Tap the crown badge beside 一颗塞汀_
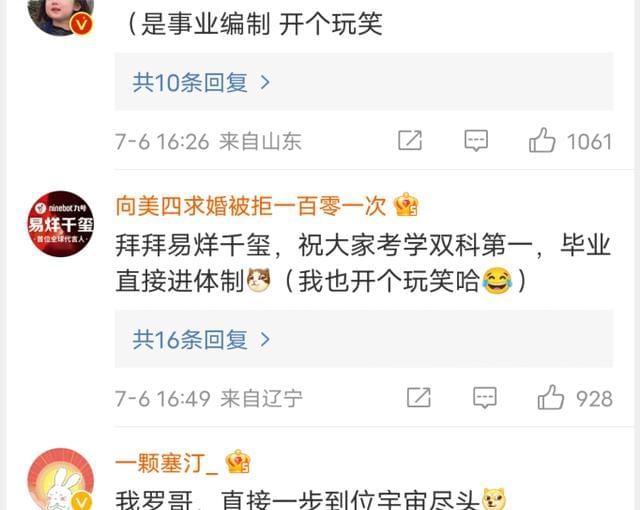The height and width of the screenshot is (510, 640). click(x=238, y=461)
